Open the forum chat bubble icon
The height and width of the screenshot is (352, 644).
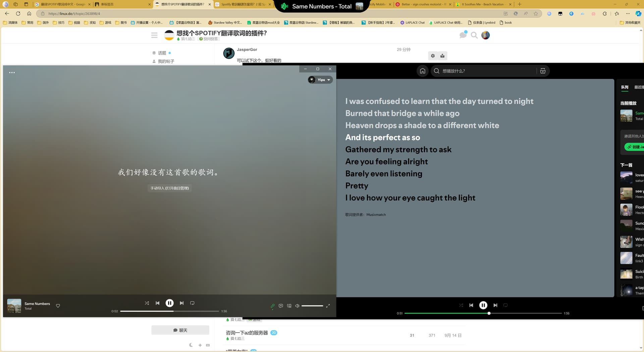(x=463, y=35)
